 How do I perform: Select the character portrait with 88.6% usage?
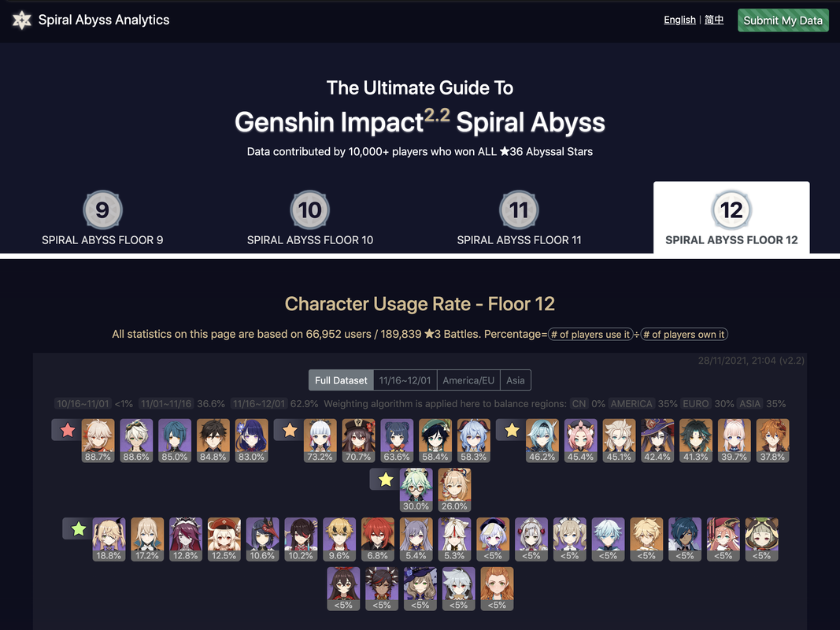click(x=136, y=440)
